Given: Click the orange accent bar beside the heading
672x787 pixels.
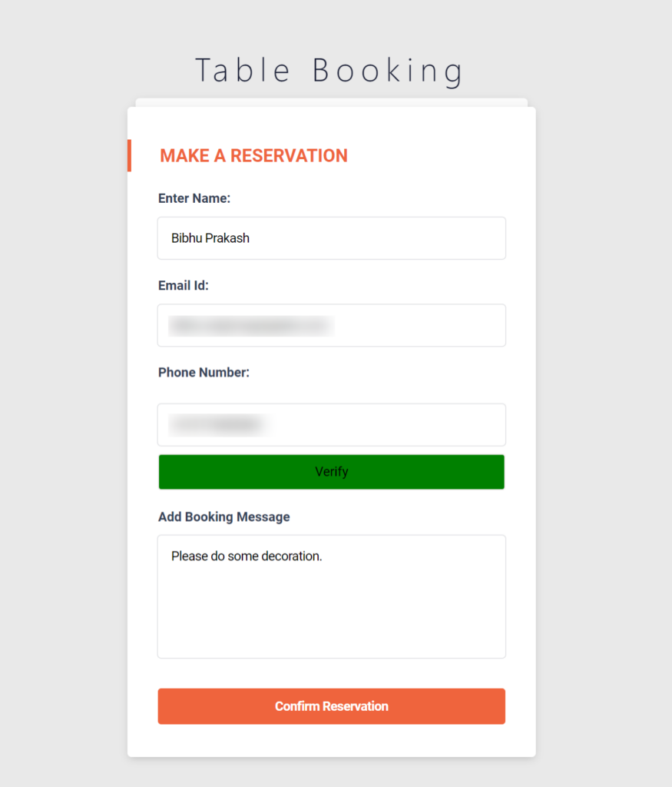Looking at the screenshot, I should coord(130,155).
